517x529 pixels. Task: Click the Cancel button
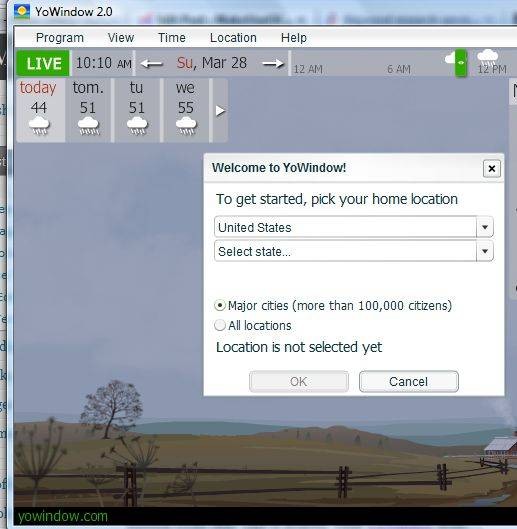[x=409, y=382]
